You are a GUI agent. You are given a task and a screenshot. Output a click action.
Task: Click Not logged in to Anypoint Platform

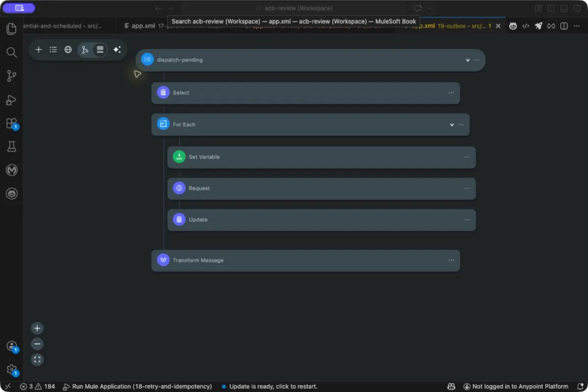coord(516,386)
